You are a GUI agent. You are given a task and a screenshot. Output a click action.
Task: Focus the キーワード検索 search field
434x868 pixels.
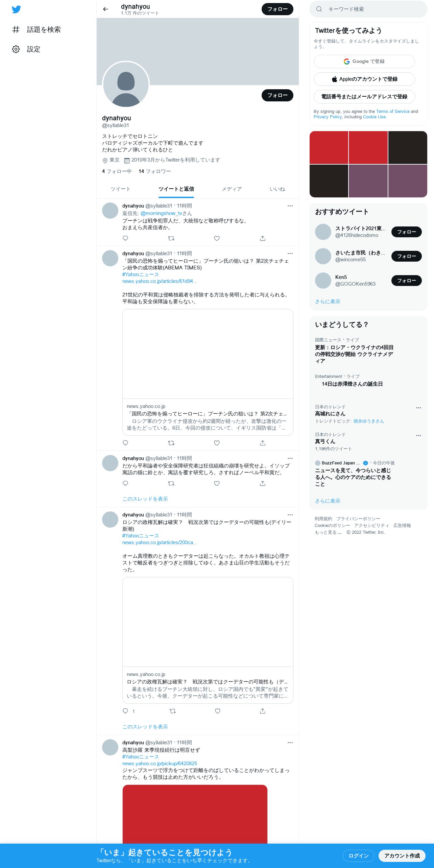click(368, 9)
